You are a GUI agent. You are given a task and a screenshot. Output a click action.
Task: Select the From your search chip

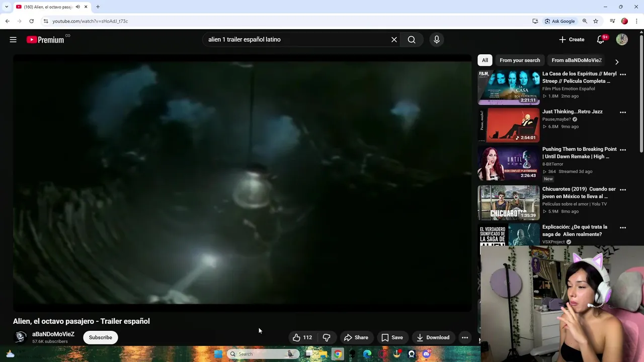point(520,60)
